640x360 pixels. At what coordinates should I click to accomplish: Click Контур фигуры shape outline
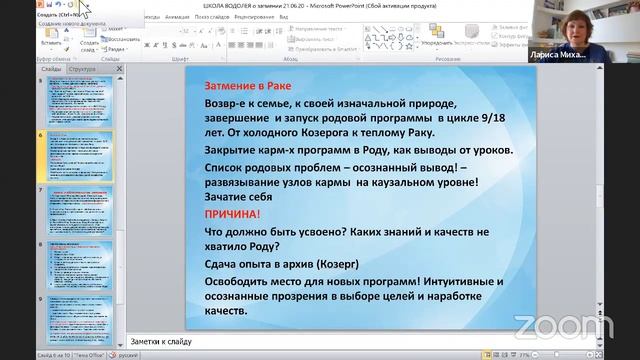point(511,36)
